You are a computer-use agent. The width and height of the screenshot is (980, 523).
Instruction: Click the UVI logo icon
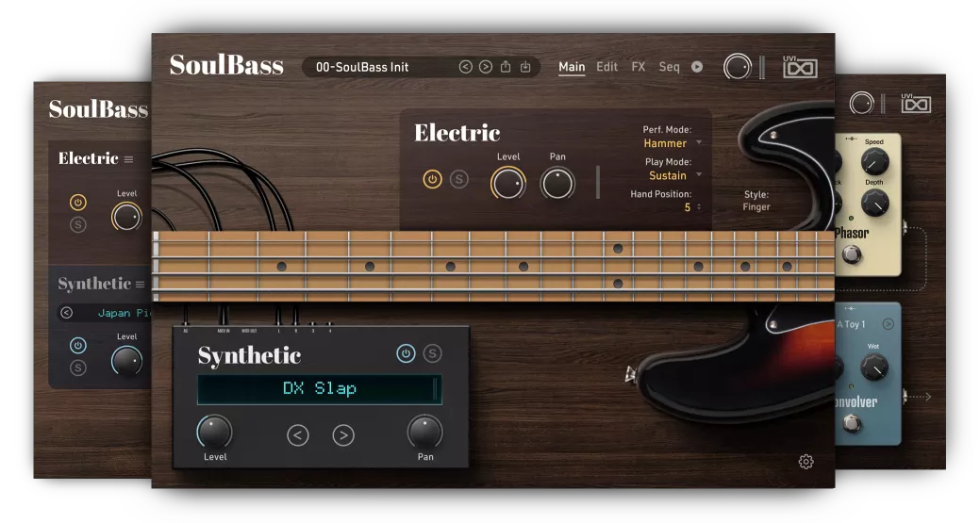coord(800,67)
